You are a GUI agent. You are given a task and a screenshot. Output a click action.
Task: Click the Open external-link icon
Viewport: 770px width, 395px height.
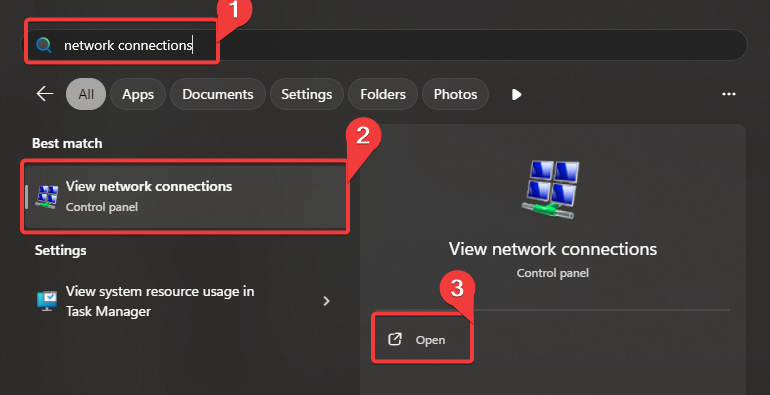click(395, 339)
